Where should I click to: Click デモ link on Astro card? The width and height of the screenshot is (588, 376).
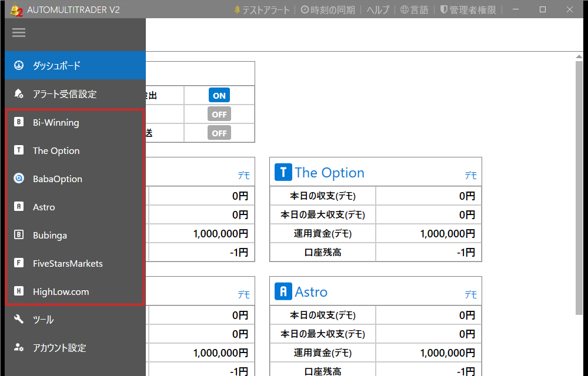[x=470, y=294]
